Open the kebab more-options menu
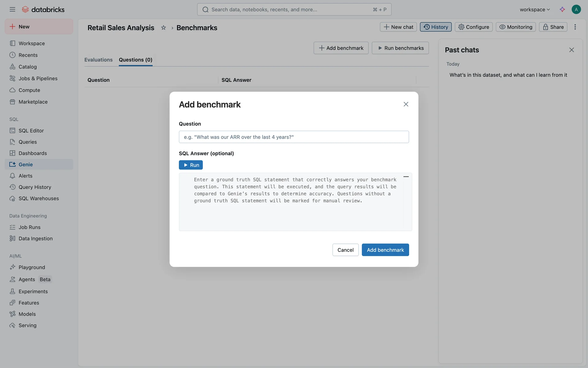Image resolution: width=588 pixels, height=368 pixels. coord(575,27)
